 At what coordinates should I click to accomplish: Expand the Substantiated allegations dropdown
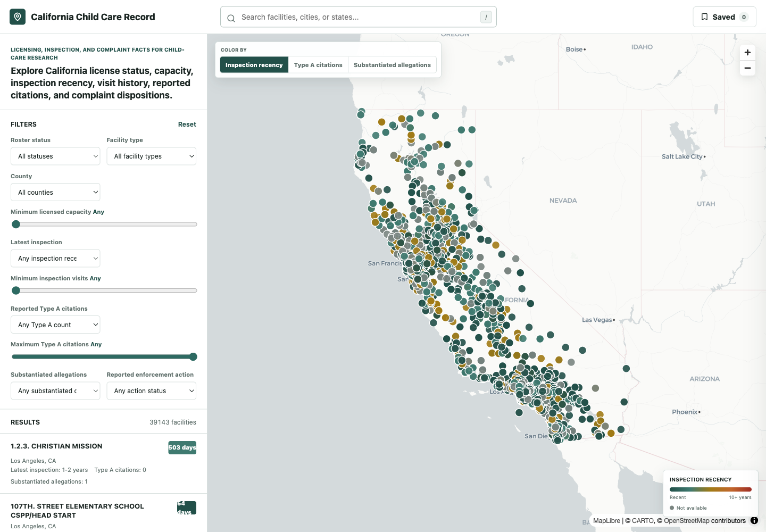pyautogui.click(x=55, y=391)
